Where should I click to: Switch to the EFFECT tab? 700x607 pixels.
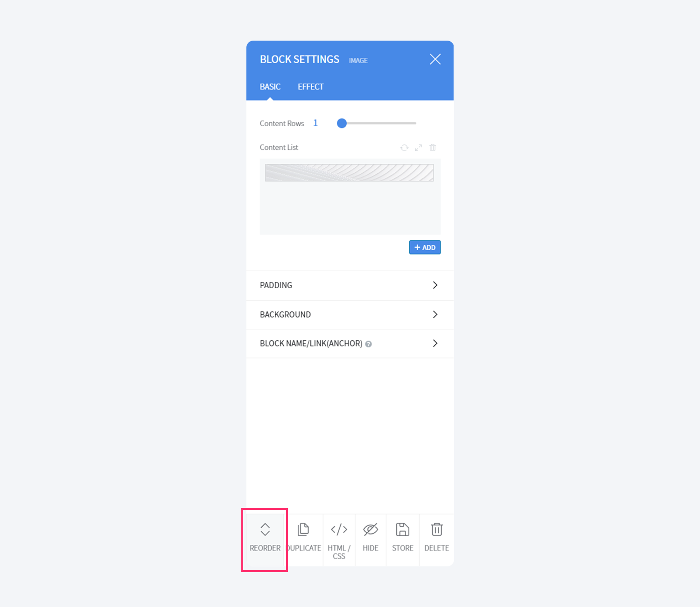pyautogui.click(x=311, y=87)
